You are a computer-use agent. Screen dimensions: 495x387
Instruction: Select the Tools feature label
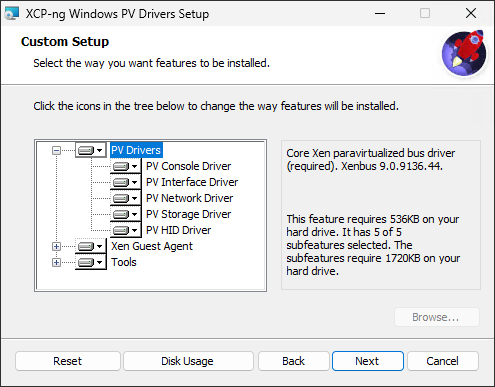(x=124, y=262)
